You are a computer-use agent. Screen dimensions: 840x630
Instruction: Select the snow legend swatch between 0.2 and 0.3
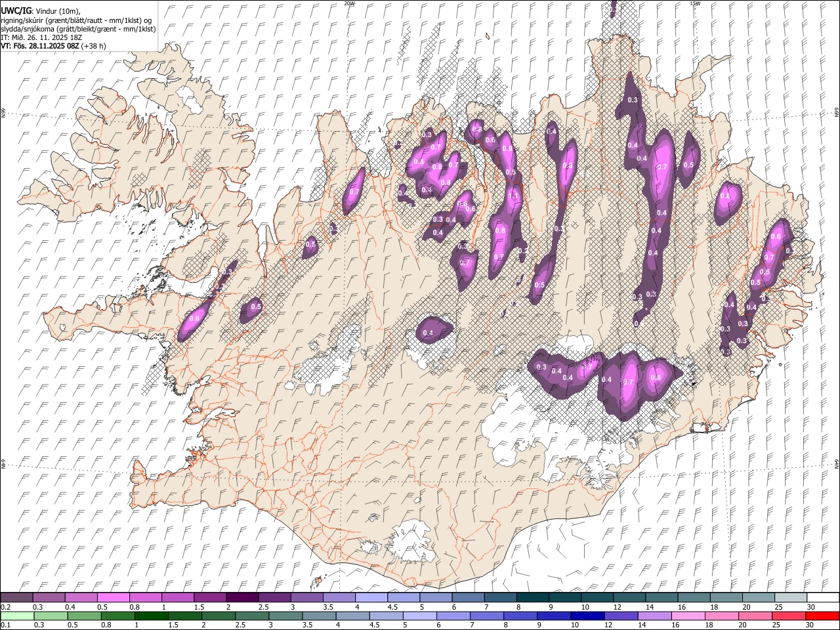point(16,597)
